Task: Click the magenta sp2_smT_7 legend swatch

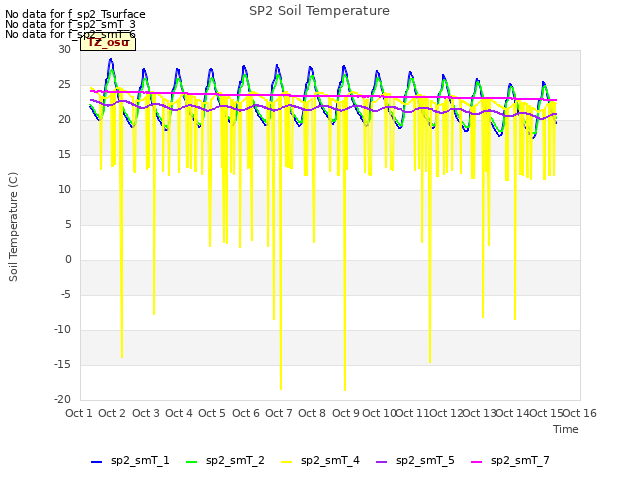Action: (476, 462)
